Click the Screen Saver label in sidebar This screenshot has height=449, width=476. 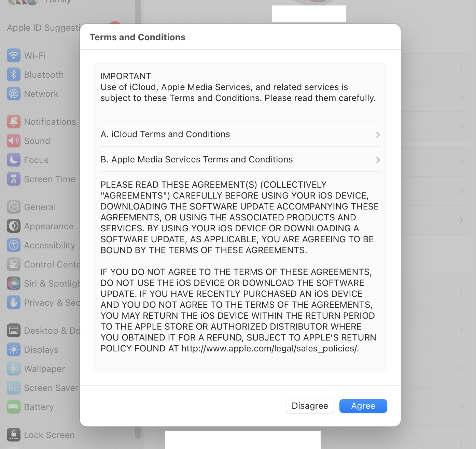(51, 388)
